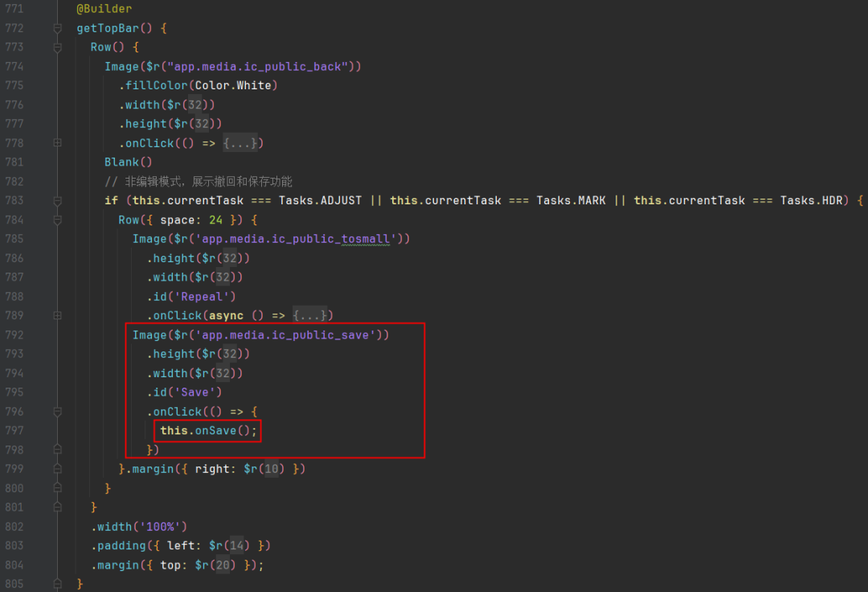The image size is (868, 592).
Task: Click line number 792 in the gutter
Action: pyautogui.click(x=14, y=335)
